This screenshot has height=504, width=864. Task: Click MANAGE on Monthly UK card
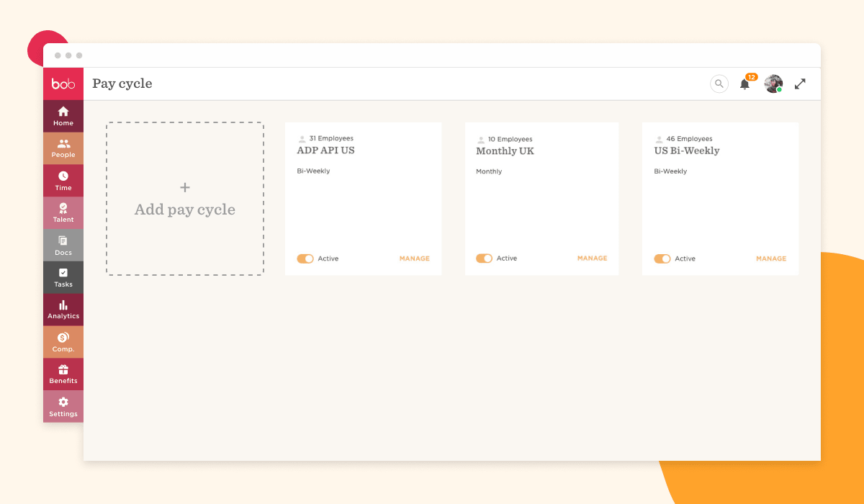pos(593,258)
